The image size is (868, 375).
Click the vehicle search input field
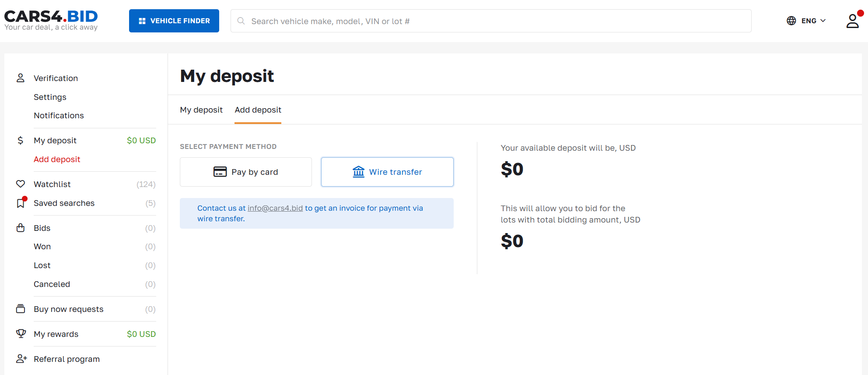coord(491,21)
